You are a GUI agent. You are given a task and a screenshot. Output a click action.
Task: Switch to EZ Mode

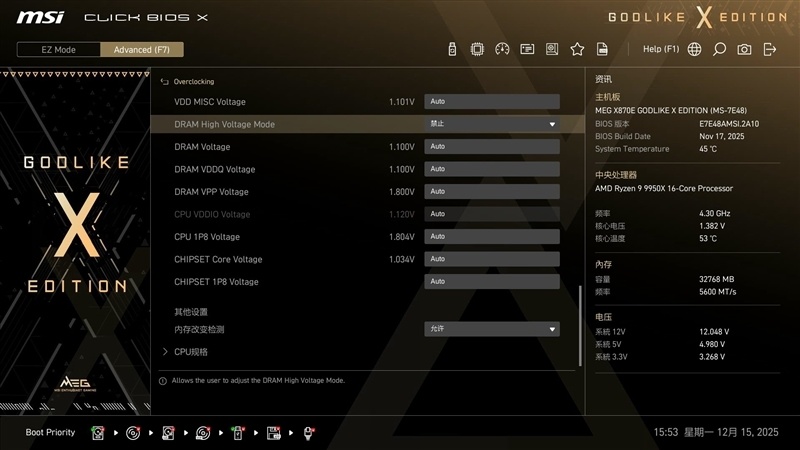[x=59, y=49]
